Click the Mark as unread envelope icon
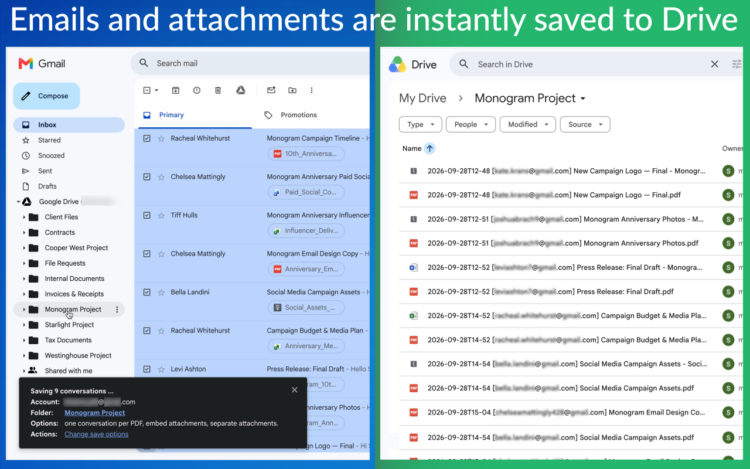This screenshot has width=750, height=469. [x=271, y=90]
